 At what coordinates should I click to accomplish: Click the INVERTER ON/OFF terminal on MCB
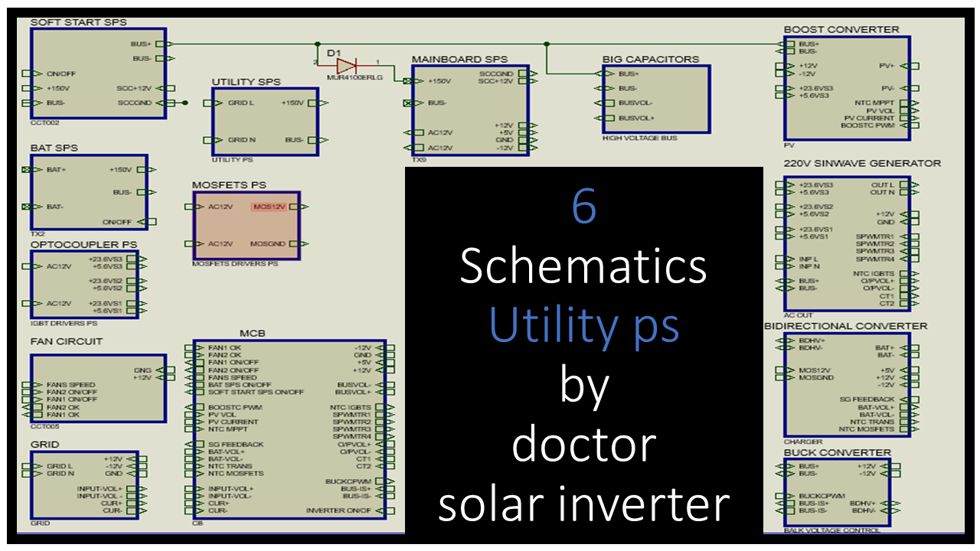coord(390,510)
